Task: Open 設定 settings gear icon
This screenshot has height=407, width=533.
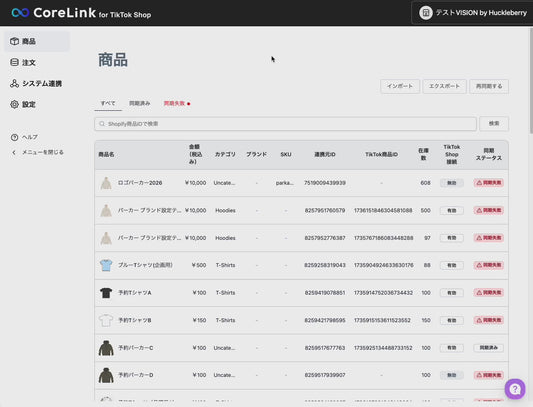Action: tap(14, 104)
